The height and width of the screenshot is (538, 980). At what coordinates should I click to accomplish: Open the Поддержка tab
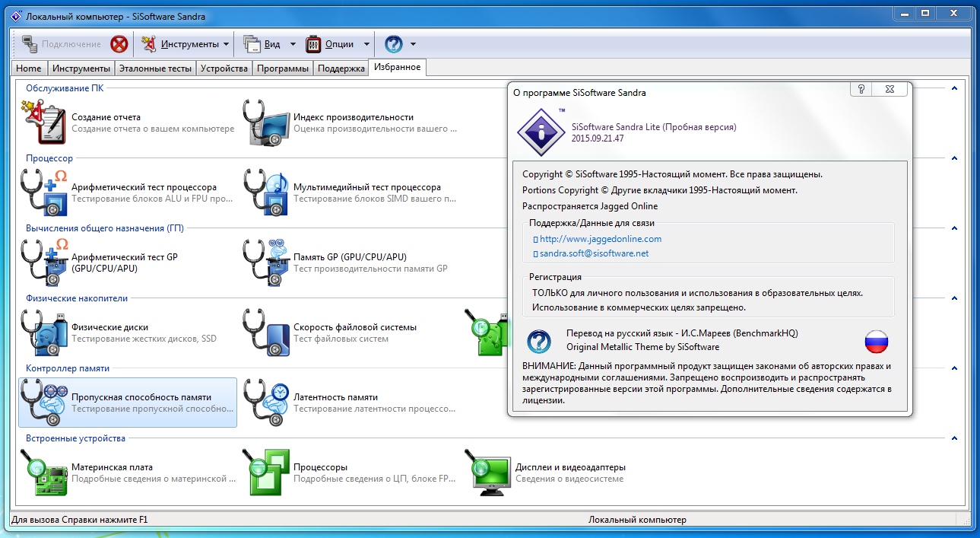[341, 68]
